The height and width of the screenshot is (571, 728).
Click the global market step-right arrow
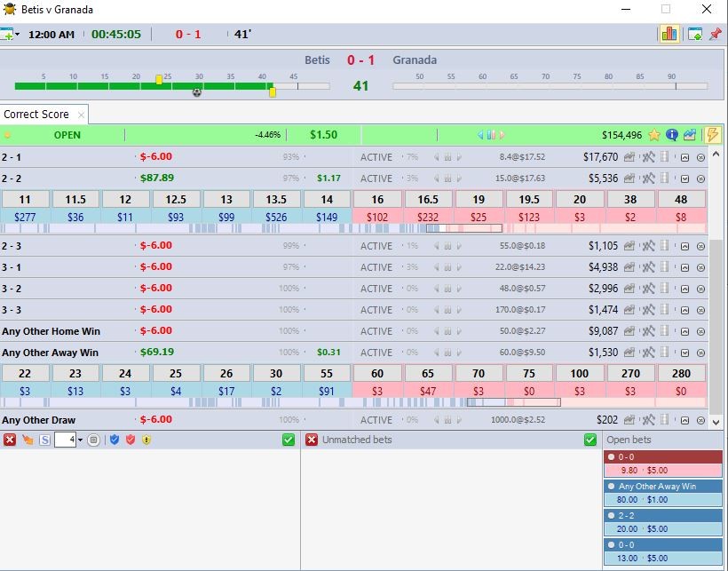pos(502,135)
